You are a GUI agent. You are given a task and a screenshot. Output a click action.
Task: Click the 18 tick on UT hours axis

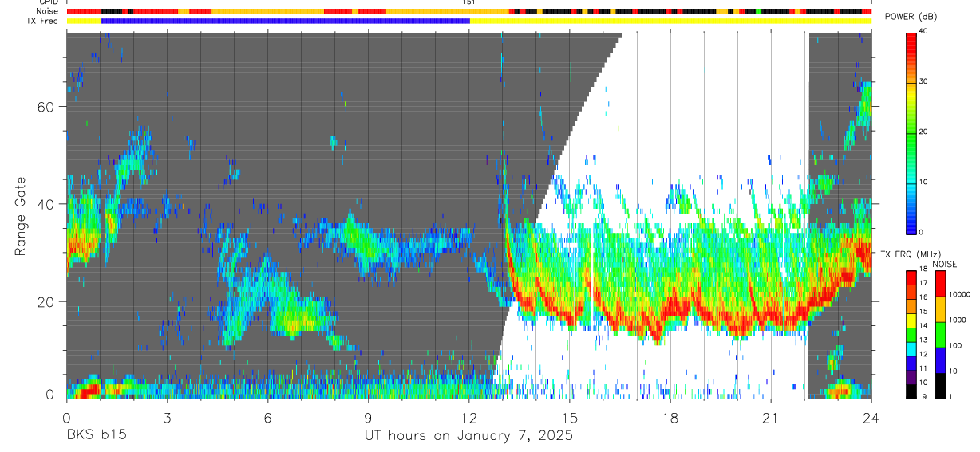[670, 418]
